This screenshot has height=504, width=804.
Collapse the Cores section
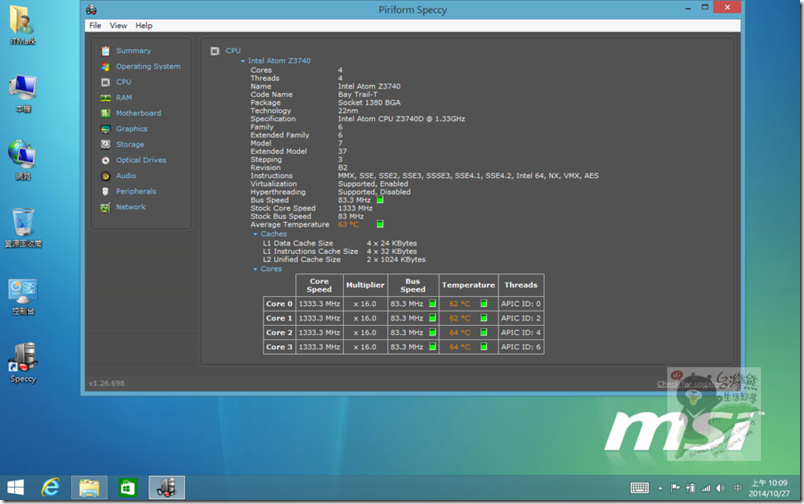(x=255, y=269)
